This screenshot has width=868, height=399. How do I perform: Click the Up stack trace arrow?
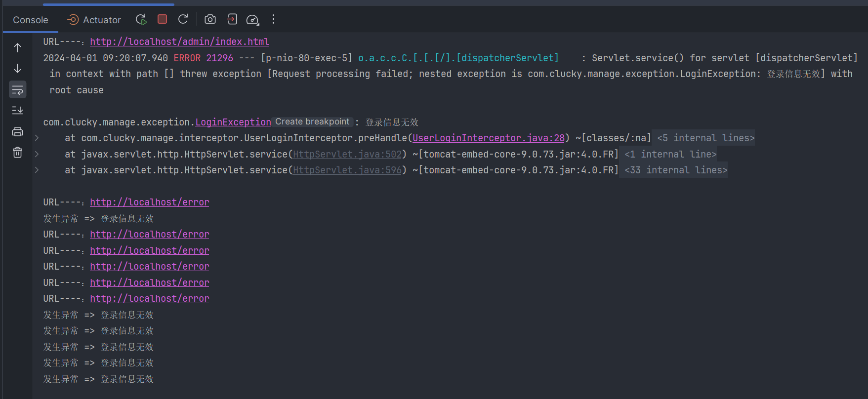(17, 47)
